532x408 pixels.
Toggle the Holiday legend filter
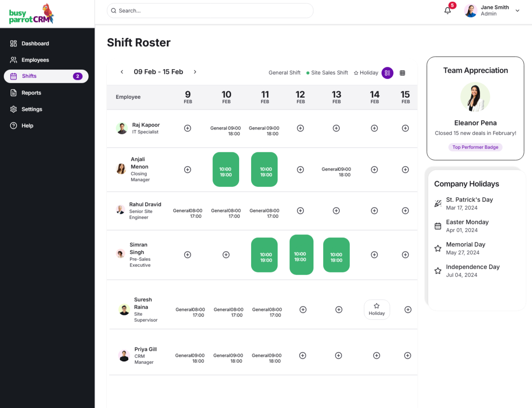point(366,73)
